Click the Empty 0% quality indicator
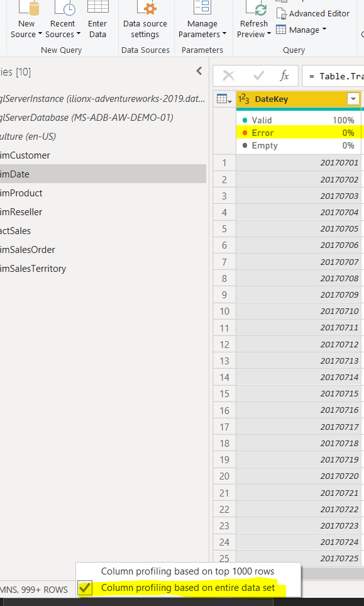The image size is (364, 606). coord(299,146)
